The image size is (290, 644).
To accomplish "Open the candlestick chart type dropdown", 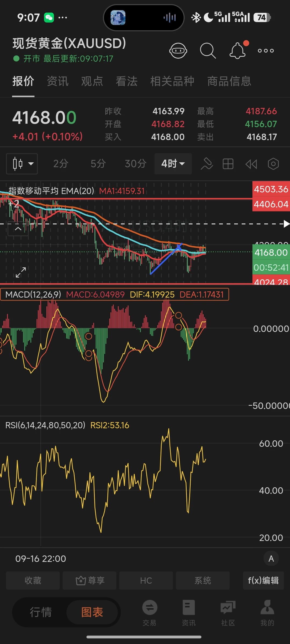I will 22,164.
